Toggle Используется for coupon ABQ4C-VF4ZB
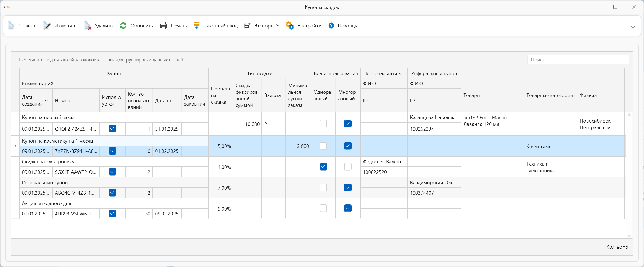This screenshot has width=644, height=267. 112,193
